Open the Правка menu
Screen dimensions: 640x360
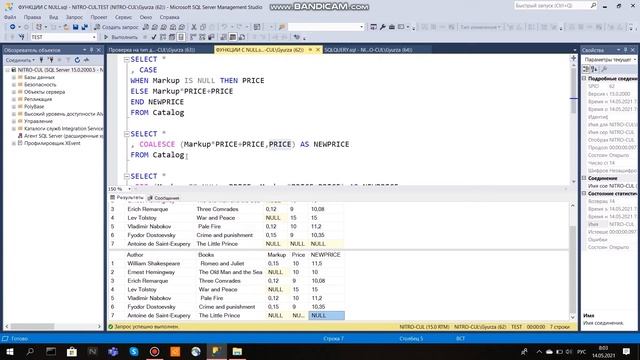[32, 17]
